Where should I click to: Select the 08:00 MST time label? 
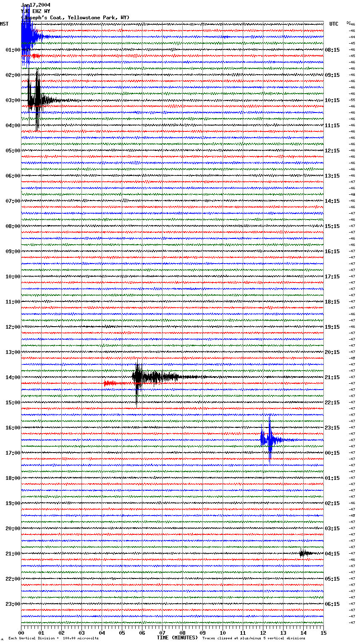point(13,226)
